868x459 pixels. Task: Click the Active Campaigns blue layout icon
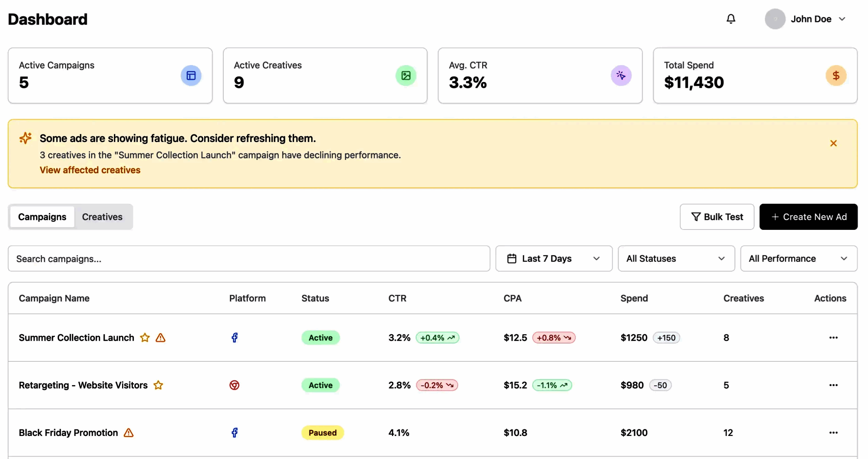[191, 75]
